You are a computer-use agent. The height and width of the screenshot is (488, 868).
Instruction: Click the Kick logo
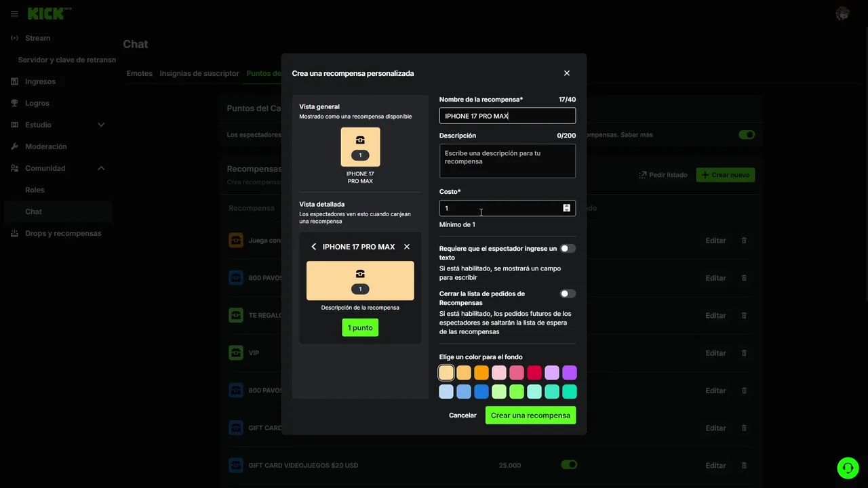click(x=49, y=14)
